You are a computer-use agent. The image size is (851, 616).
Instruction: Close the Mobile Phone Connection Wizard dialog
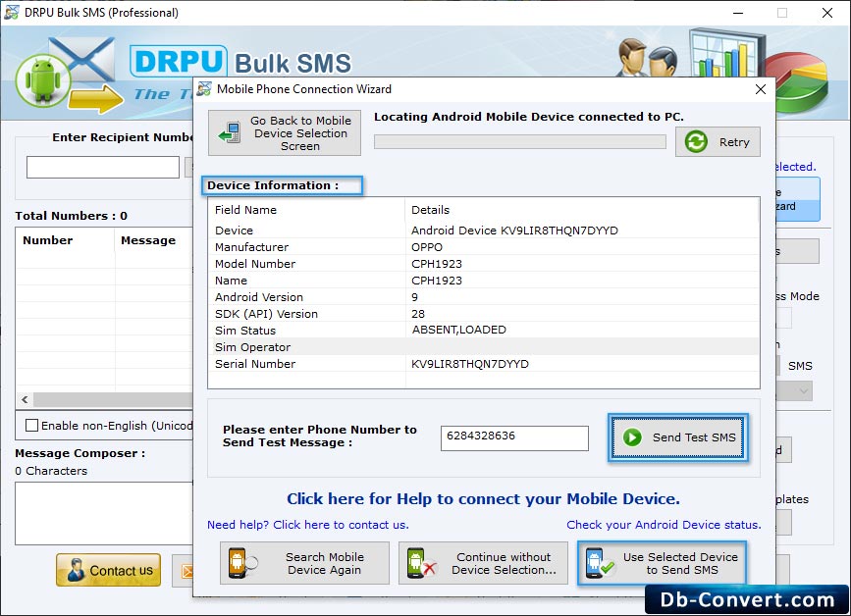[x=761, y=89]
